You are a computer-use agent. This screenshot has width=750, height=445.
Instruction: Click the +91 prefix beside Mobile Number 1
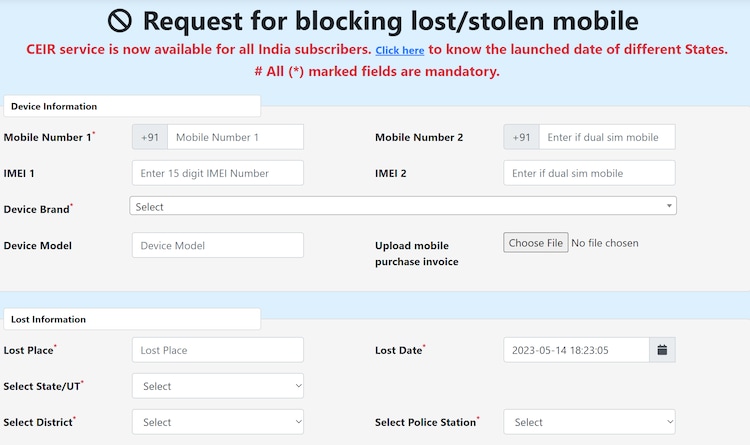pos(150,137)
